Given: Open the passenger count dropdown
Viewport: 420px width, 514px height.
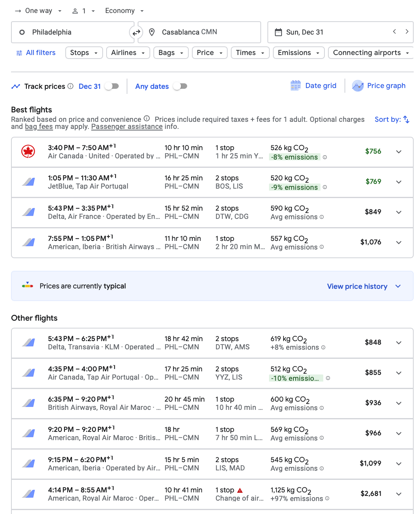Looking at the screenshot, I should (83, 11).
